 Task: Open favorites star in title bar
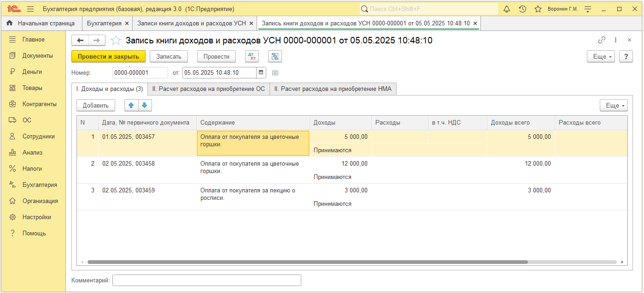(x=538, y=9)
